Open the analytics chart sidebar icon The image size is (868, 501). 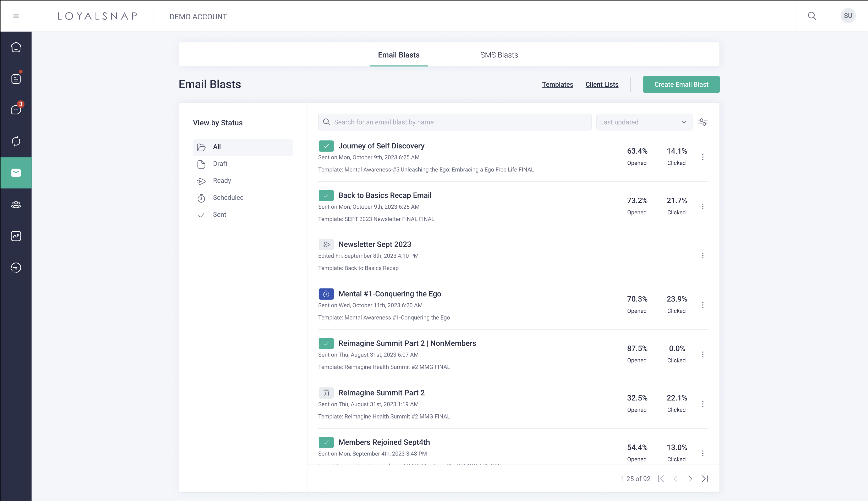click(x=16, y=236)
